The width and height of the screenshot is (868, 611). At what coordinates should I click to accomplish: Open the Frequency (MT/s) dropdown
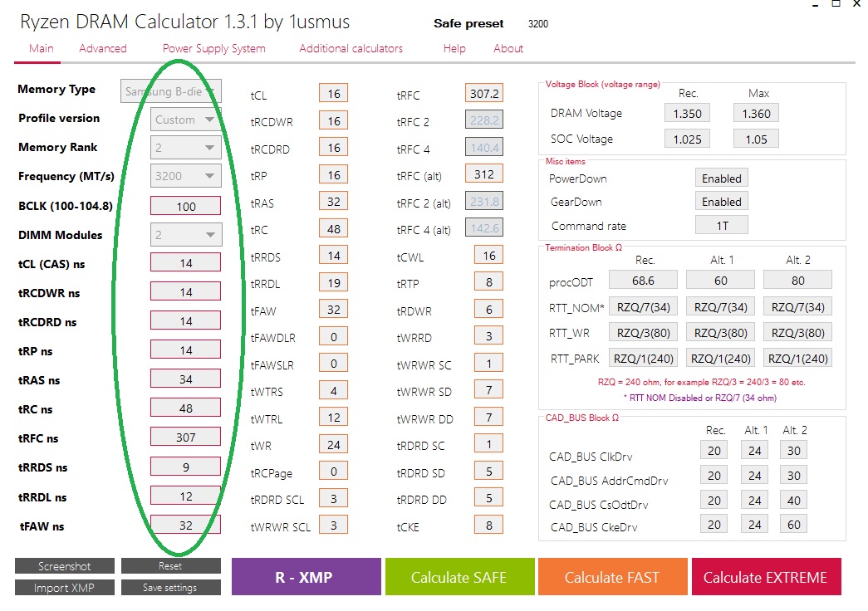coord(184,175)
